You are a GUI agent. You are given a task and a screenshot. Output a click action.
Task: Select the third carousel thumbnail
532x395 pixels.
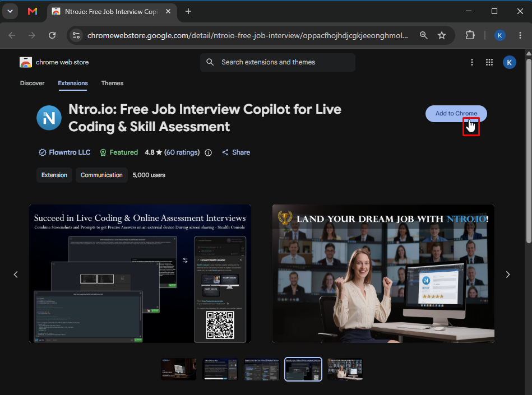point(262,369)
